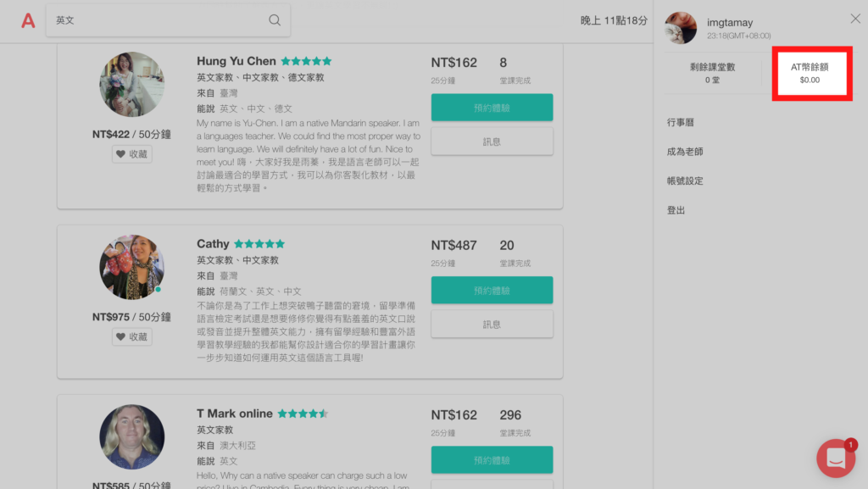Open Cathy's profile photo

[131, 266]
